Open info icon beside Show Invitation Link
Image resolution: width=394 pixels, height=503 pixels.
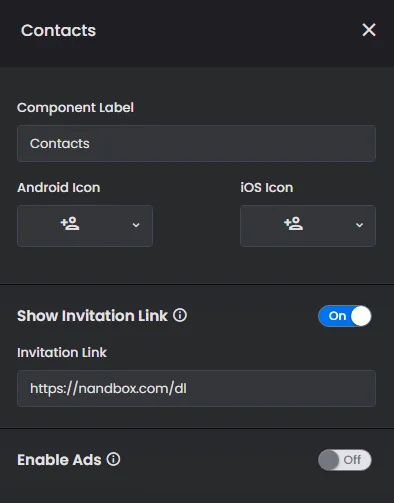[x=180, y=315]
